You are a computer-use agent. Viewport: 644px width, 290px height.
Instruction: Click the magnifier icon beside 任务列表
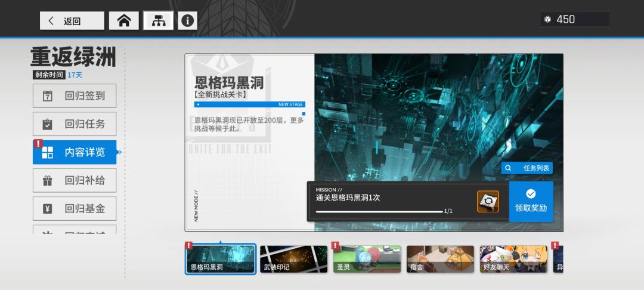(509, 168)
